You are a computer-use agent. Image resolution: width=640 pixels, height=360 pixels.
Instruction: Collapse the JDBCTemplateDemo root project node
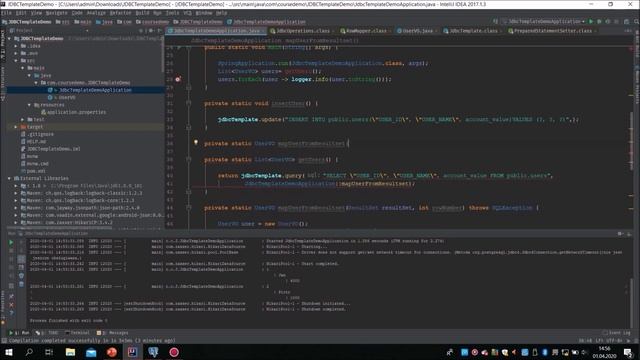9,38
